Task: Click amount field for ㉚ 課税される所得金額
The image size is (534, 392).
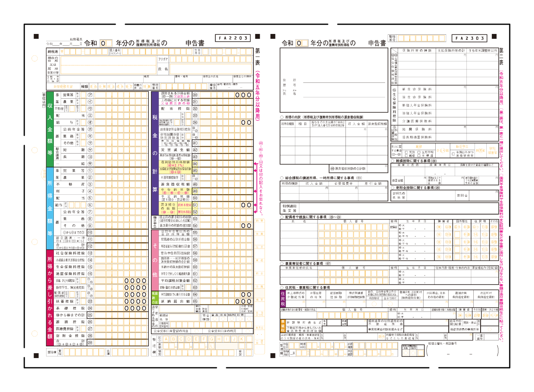Action: 226,95
